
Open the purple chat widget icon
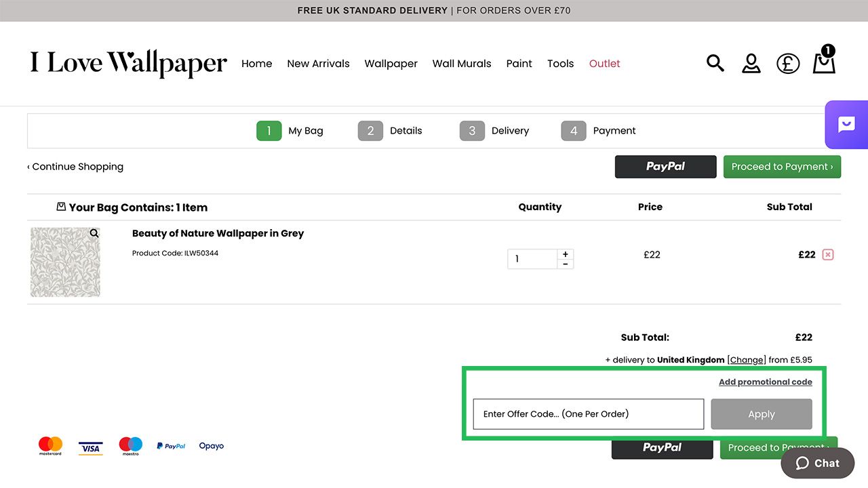[846, 125]
